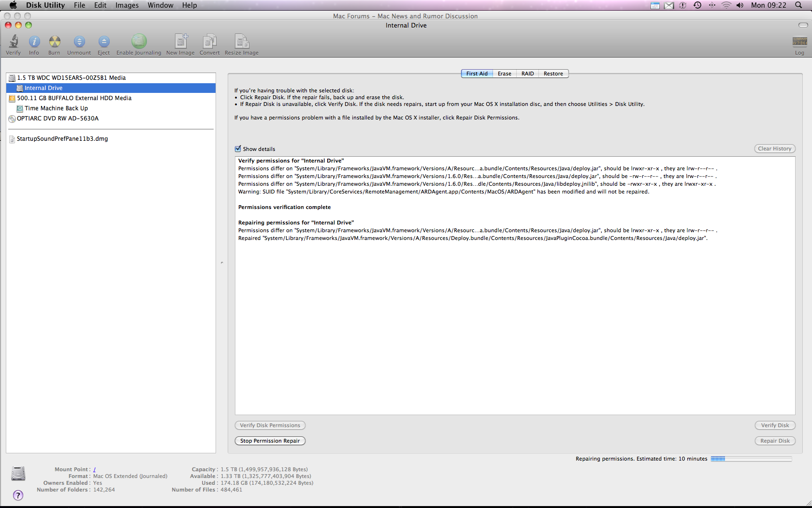Click the Repair Disk button
The height and width of the screenshot is (508, 812).
[775, 441]
